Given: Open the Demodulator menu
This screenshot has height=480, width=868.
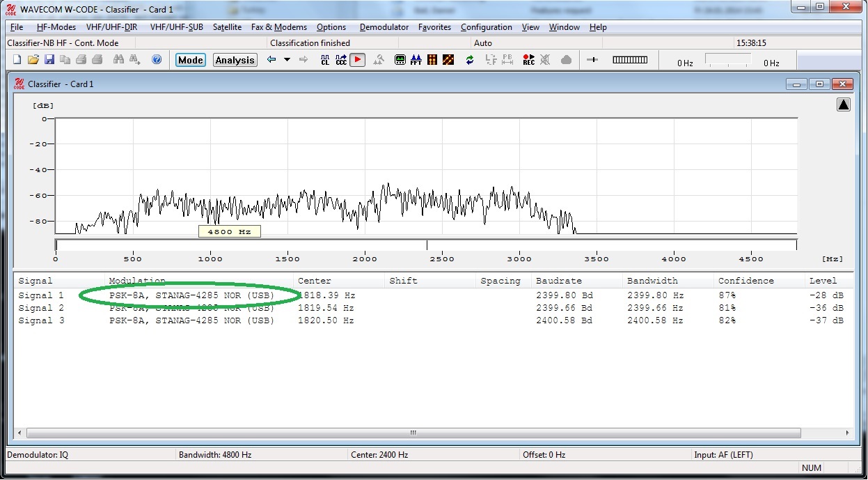Looking at the screenshot, I should [384, 27].
